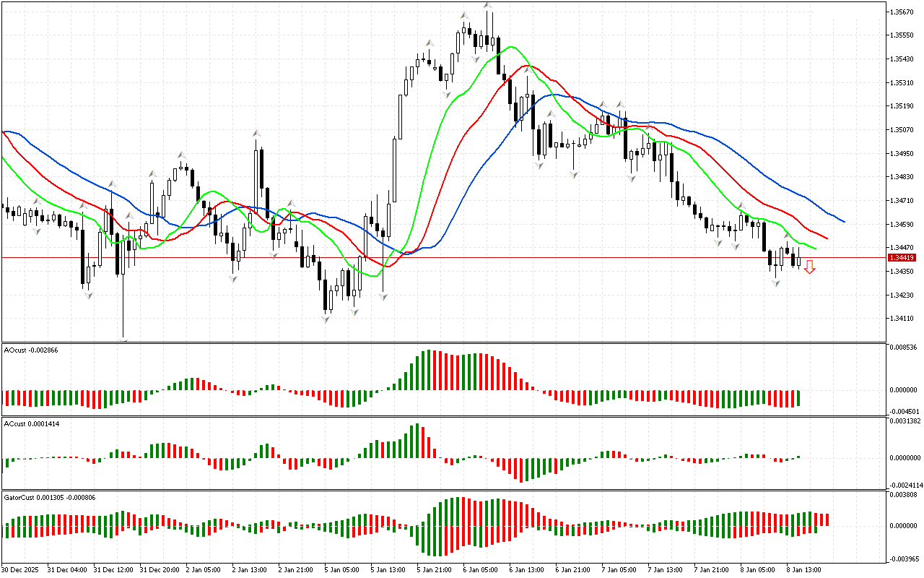Select the last red bar in GatorCust histogram

827,519
